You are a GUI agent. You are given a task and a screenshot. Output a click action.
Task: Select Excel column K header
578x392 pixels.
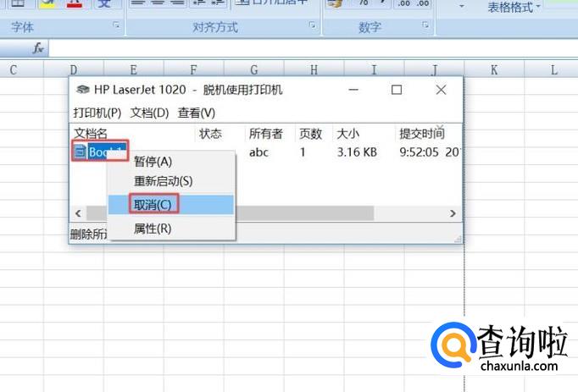point(494,69)
